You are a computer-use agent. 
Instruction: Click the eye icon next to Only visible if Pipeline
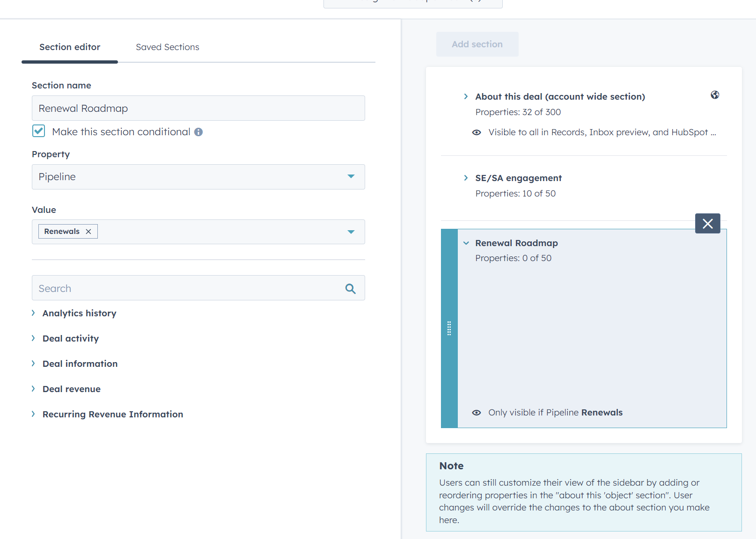click(x=476, y=412)
